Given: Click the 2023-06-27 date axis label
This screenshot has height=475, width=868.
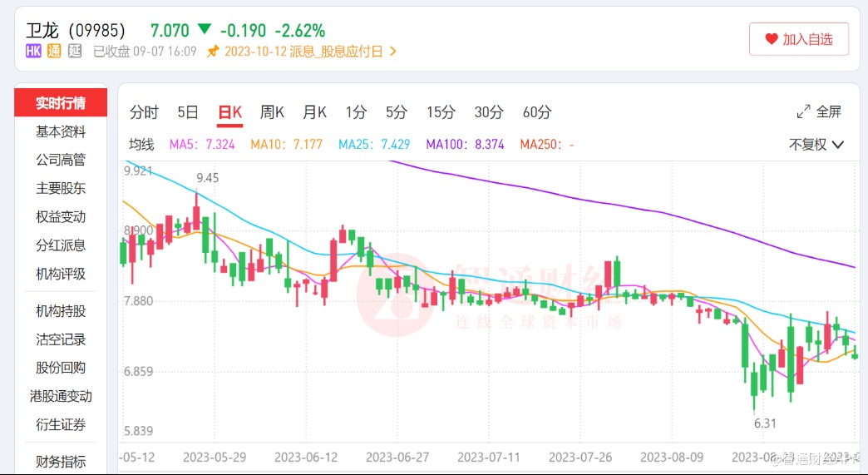Looking at the screenshot, I should (x=397, y=458).
